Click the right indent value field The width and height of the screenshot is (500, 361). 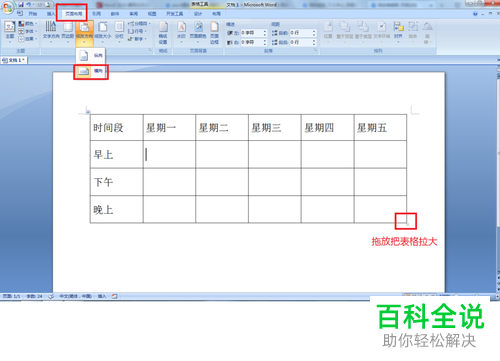click(x=251, y=42)
